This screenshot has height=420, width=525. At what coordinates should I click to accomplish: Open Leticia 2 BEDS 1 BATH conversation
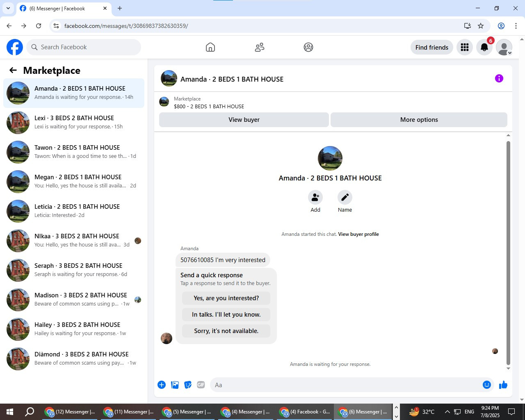(74, 211)
